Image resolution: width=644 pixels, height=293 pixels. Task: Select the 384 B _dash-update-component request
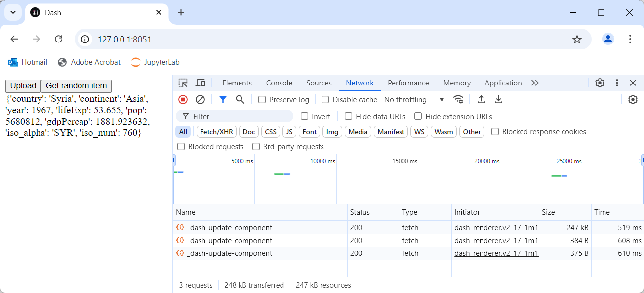(x=408, y=241)
